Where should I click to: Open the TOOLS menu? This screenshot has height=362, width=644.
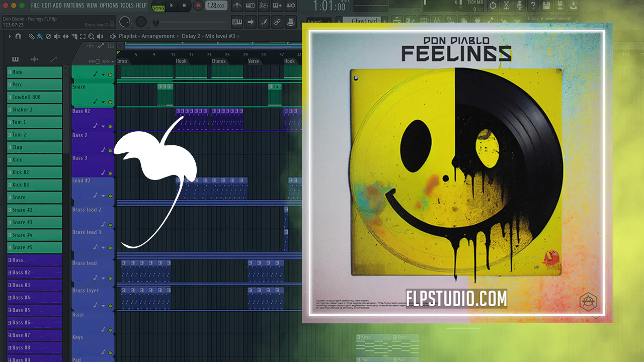pos(127,6)
